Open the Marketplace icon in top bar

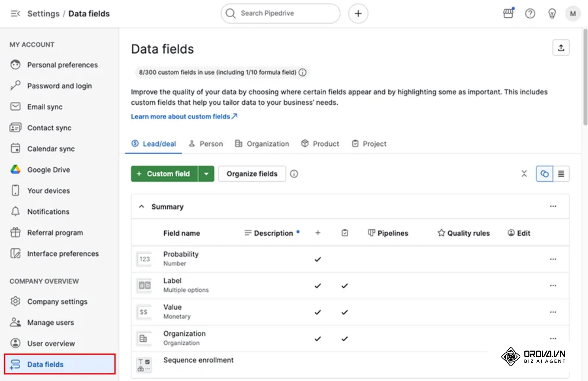pos(508,14)
